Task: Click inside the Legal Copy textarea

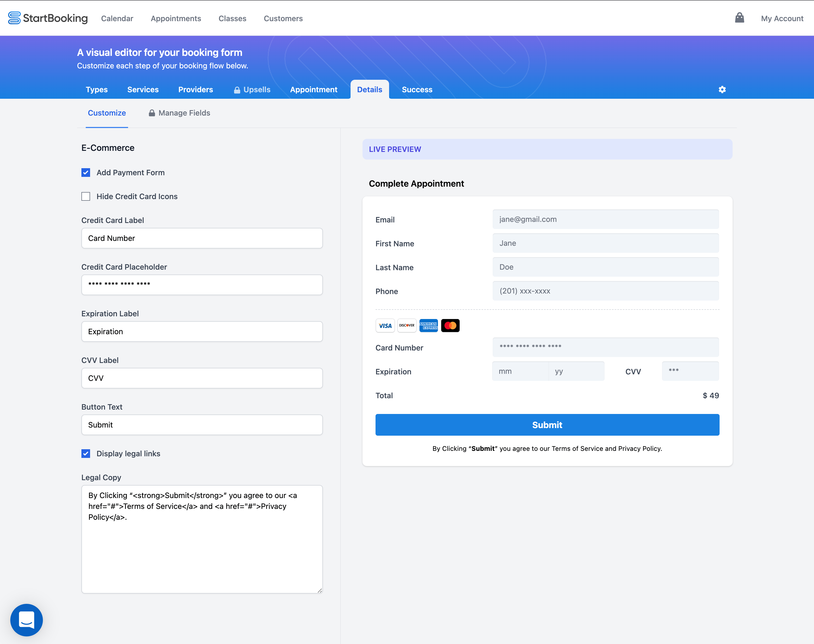Action: [202, 539]
